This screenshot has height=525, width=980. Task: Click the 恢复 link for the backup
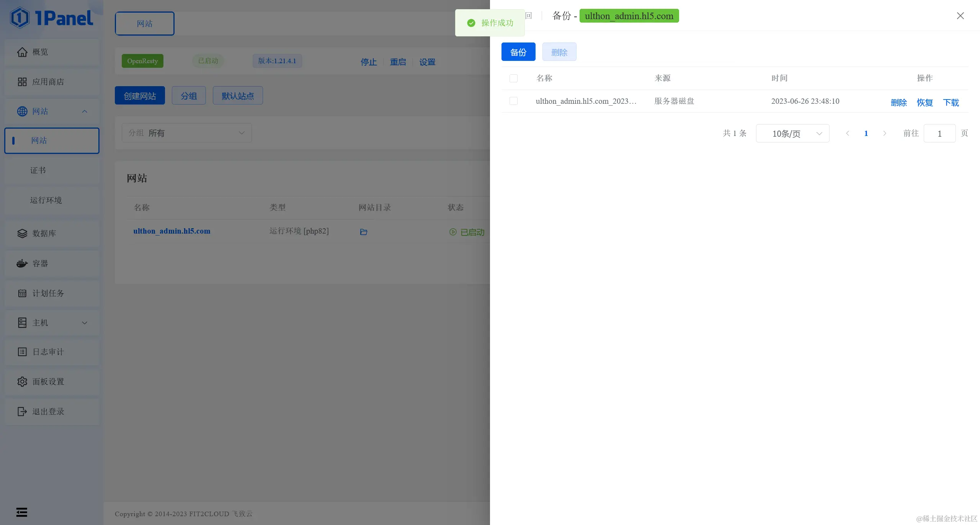tap(924, 103)
